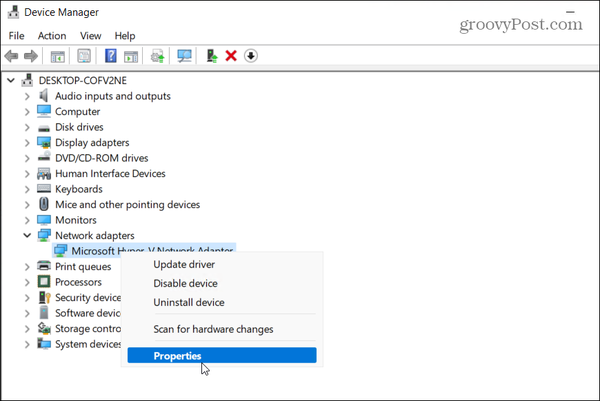Open the View menu
Image resolution: width=600 pixels, height=401 pixels.
90,36
